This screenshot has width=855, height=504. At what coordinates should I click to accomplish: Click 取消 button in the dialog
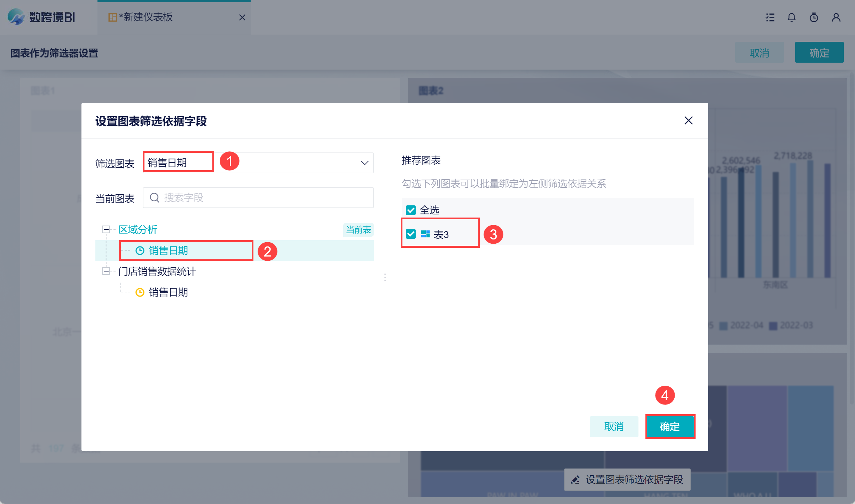(x=614, y=427)
